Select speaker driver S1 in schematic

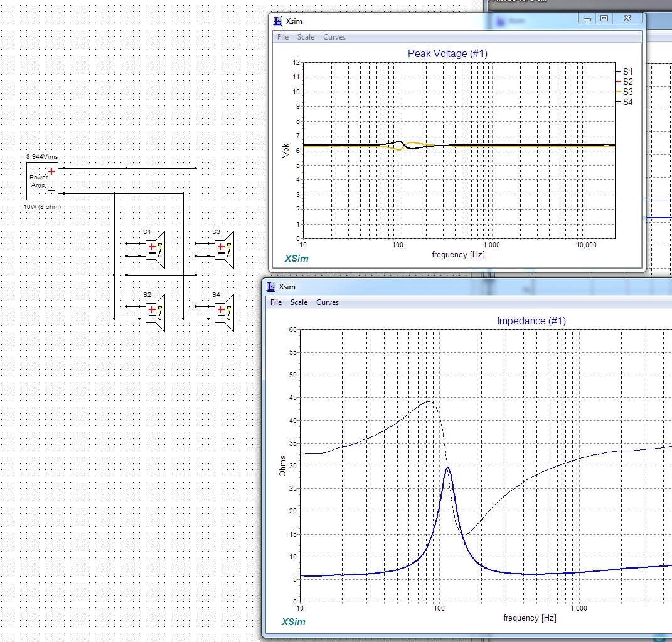click(x=155, y=250)
